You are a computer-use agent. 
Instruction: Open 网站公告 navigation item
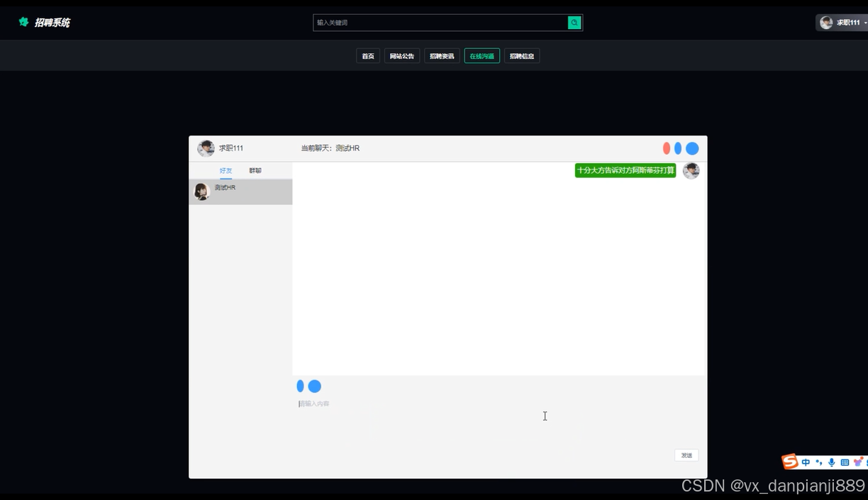click(x=402, y=56)
